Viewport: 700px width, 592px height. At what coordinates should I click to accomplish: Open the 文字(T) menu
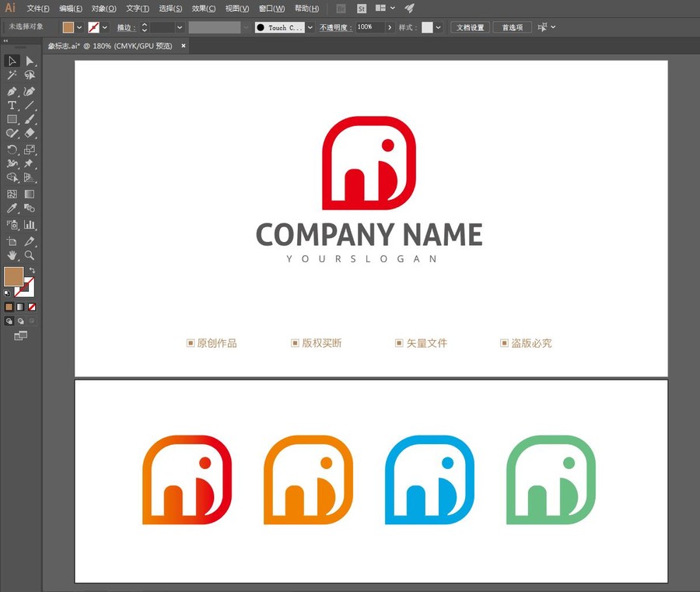click(x=138, y=9)
